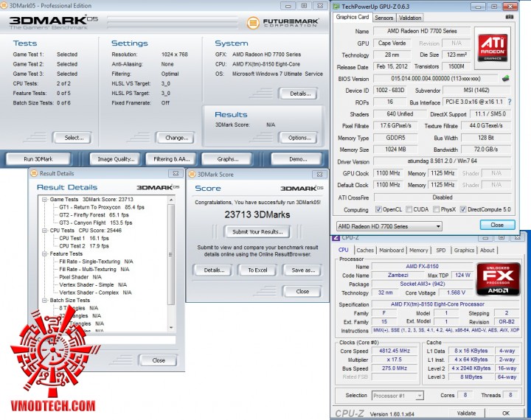Switch to the Sensors tab in GPU-Z
The height and width of the screenshot is (420, 531).
(x=383, y=18)
